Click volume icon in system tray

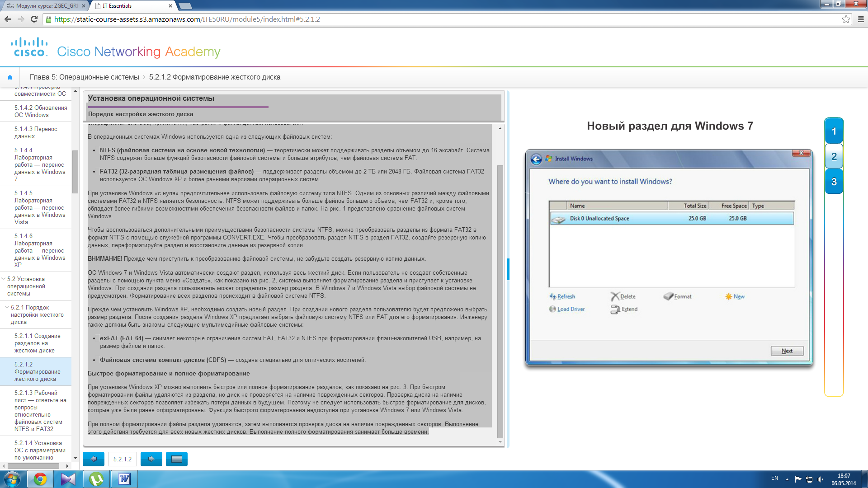820,479
